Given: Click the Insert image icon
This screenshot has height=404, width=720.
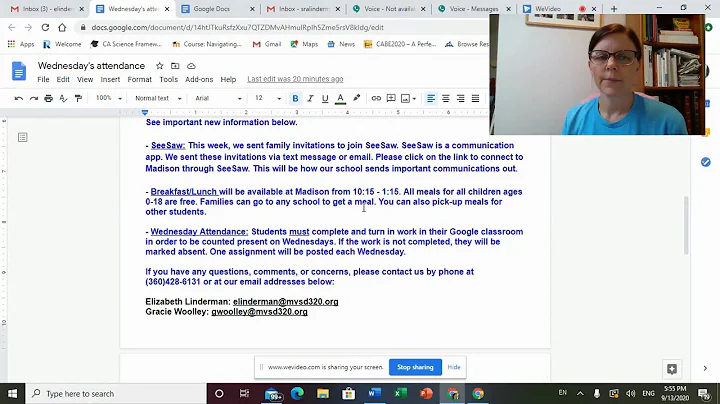Looking at the screenshot, I should point(405,98).
